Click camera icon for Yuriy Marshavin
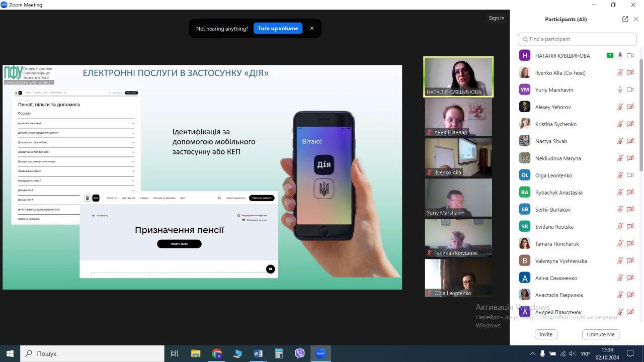Viewport: 644px width, 362px height. tap(630, 89)
